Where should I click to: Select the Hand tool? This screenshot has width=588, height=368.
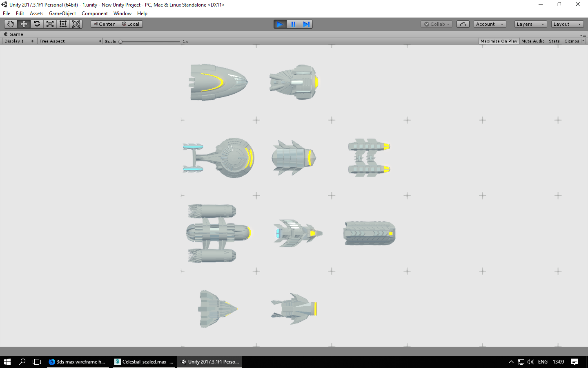coord(11,24)
